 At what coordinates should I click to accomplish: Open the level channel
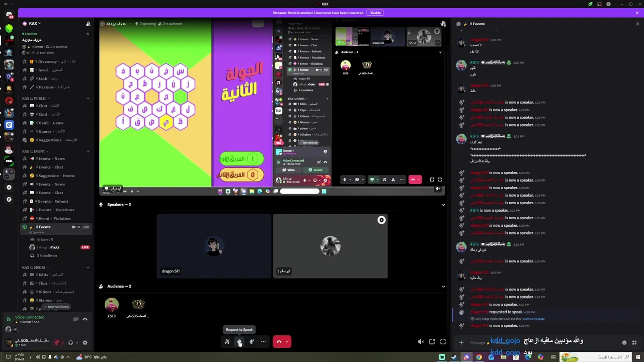pos(57,70)
